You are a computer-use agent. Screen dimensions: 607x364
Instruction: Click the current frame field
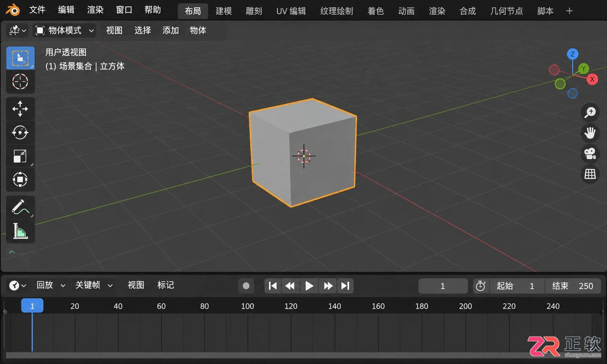coord(443,286)
